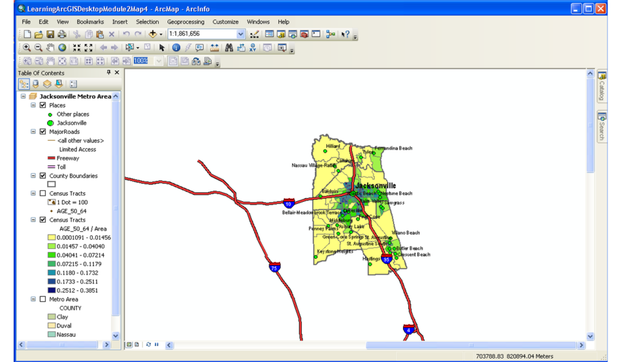
Task: Close the Table Of Contents panel
Action: (x=117, y=73)
